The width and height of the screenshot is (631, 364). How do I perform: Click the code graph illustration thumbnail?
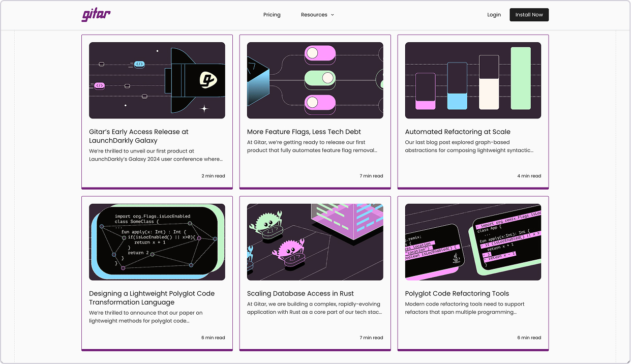point(157,242)
